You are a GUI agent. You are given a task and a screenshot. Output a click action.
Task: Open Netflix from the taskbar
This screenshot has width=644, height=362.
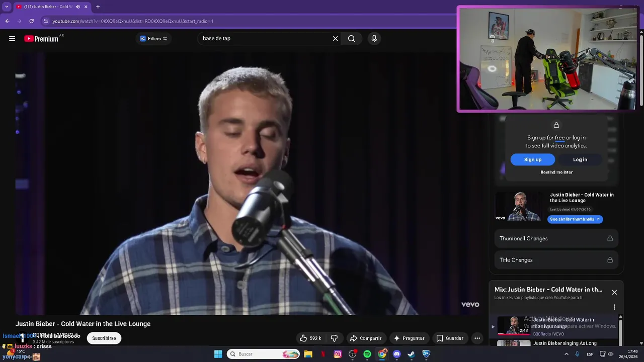[x=323, y=354]
